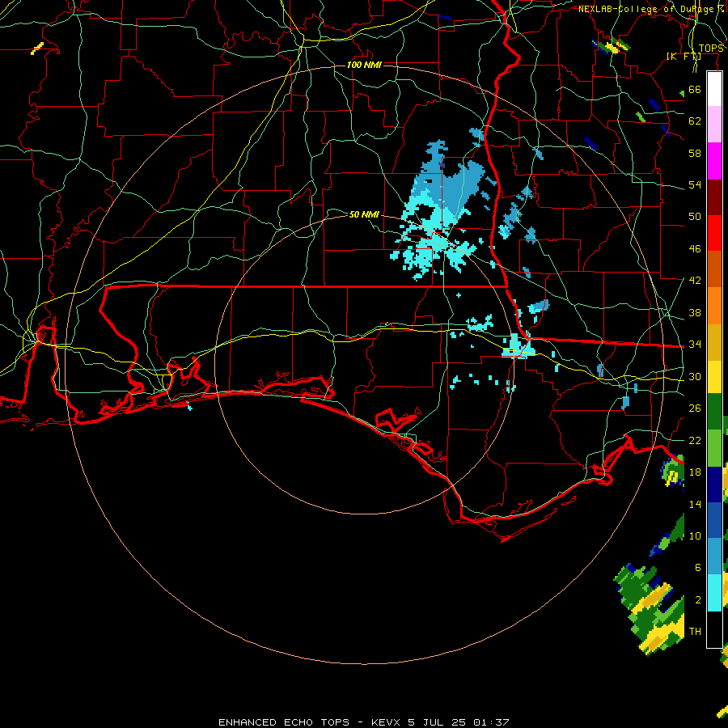
Task: Click the small yellow echo streak at upper left
Action: click(x=37, y=49)
